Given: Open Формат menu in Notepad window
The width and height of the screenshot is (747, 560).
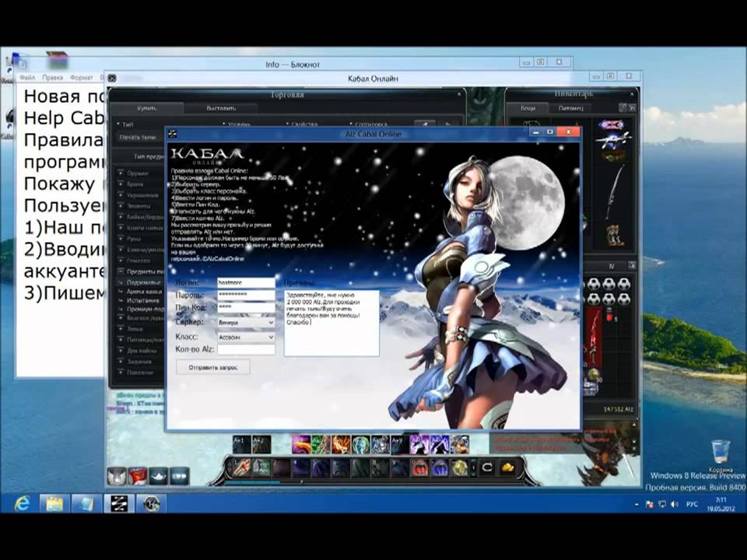Looking at the screenshot, I should pos(82,77).
